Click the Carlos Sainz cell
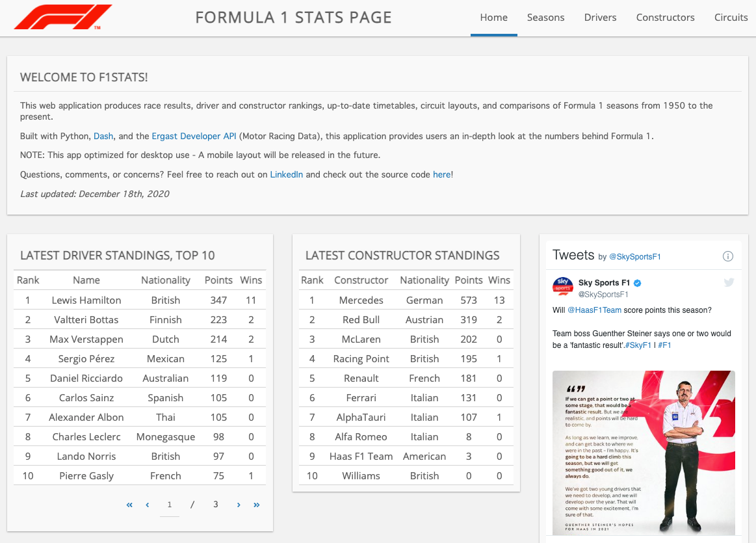This screenshot has height=543, width=756. click(x=86, y=398)
